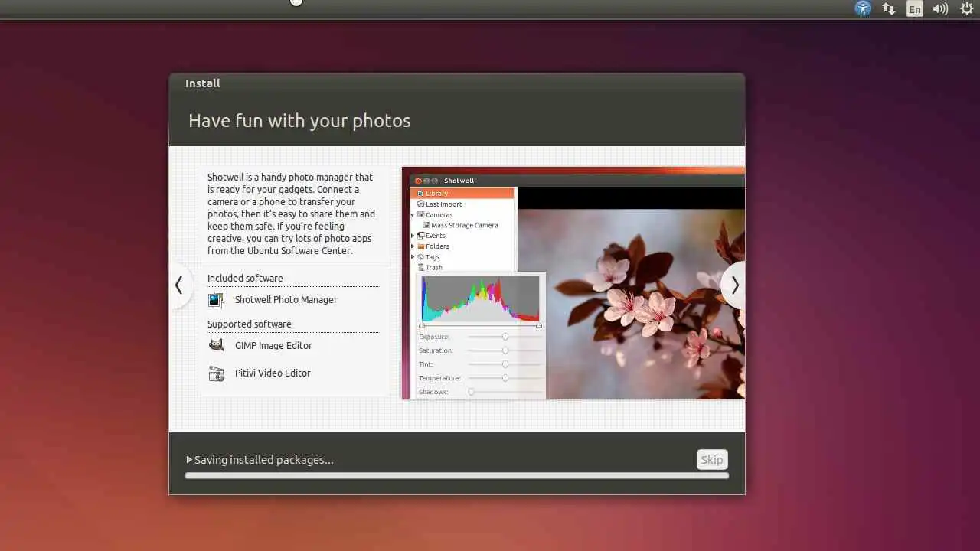Expand the Saving installed packages details triangle
Screen dimensions: 980x551
pos(189,460)
